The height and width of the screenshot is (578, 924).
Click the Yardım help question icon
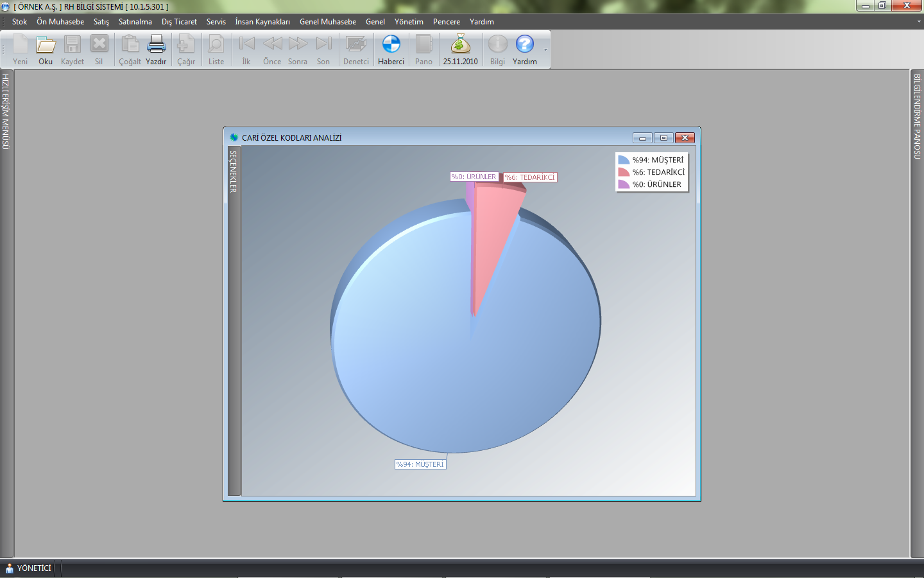[524, 45]
